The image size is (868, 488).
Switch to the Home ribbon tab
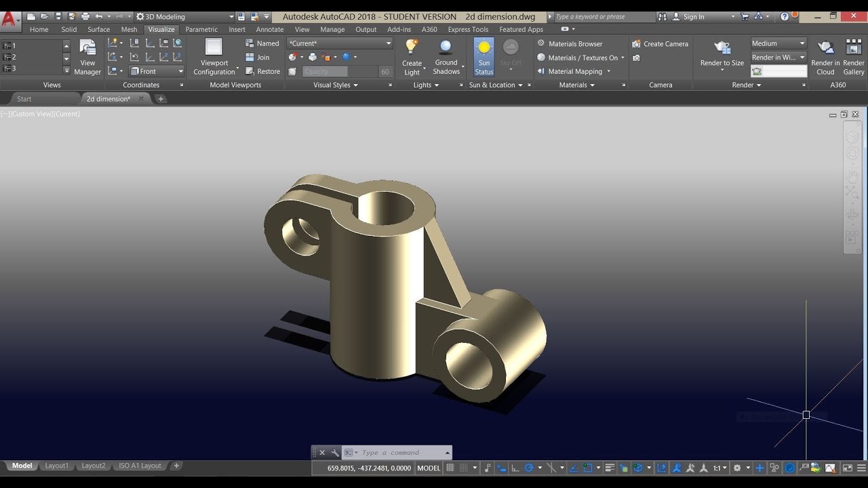(x=39, y=29)
